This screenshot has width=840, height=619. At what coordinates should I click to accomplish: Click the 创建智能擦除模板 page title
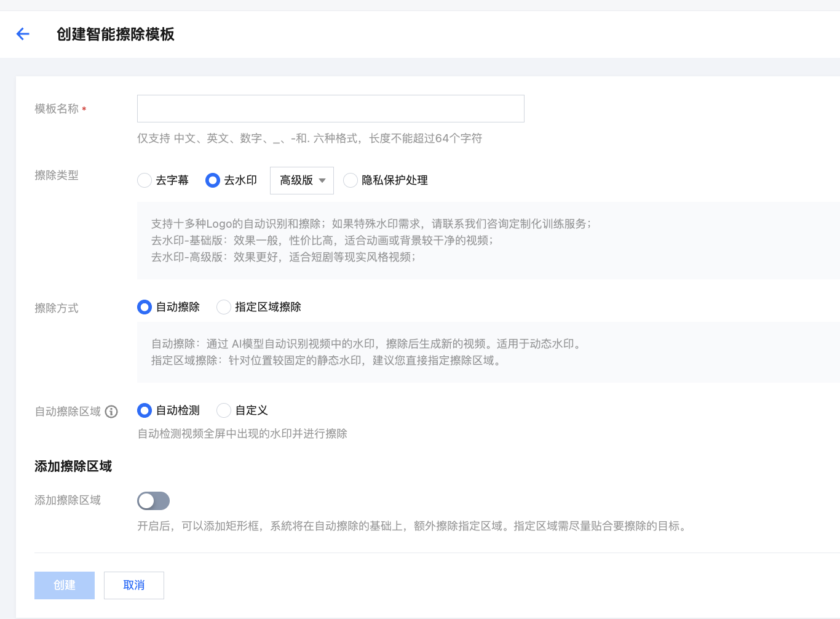[x=116, y=34]
